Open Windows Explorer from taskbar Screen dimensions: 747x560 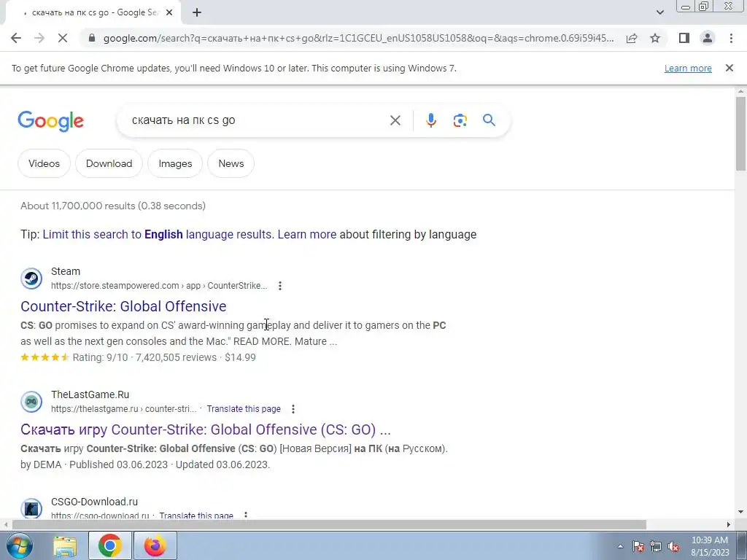(65, 545)
